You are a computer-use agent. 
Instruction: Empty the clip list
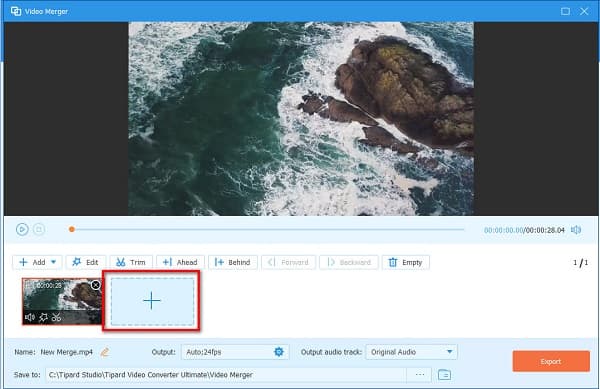[x=406, y=262]
